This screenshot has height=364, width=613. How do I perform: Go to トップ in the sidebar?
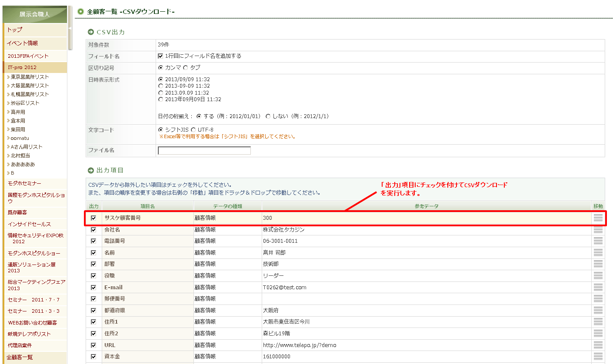click(14, 30)
